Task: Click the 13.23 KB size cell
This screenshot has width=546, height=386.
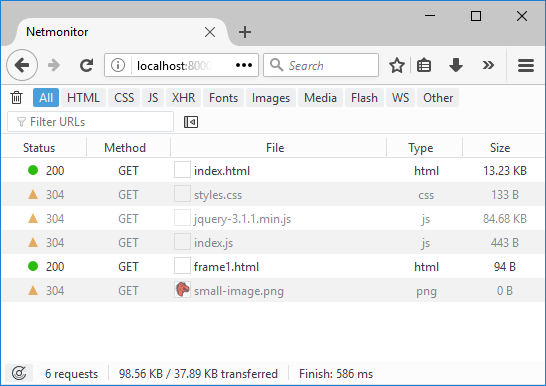Action: click(505, 171)
